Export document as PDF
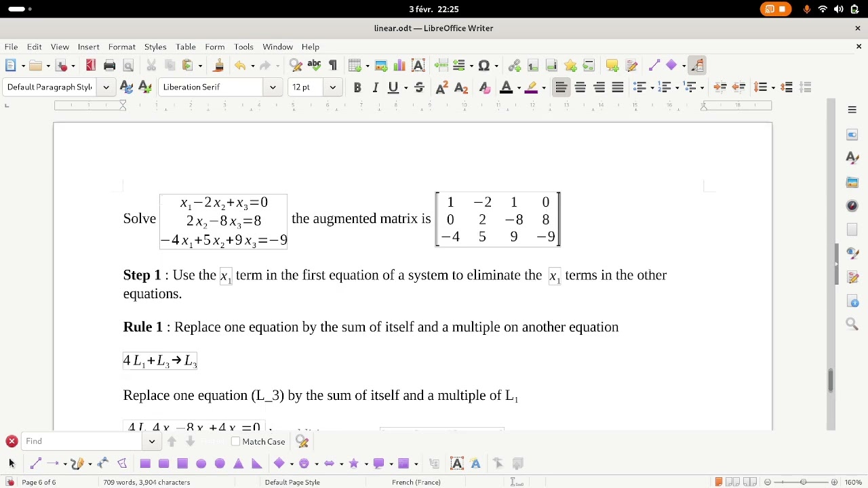This screenshot has width=868, height=488. pos(91,66)
